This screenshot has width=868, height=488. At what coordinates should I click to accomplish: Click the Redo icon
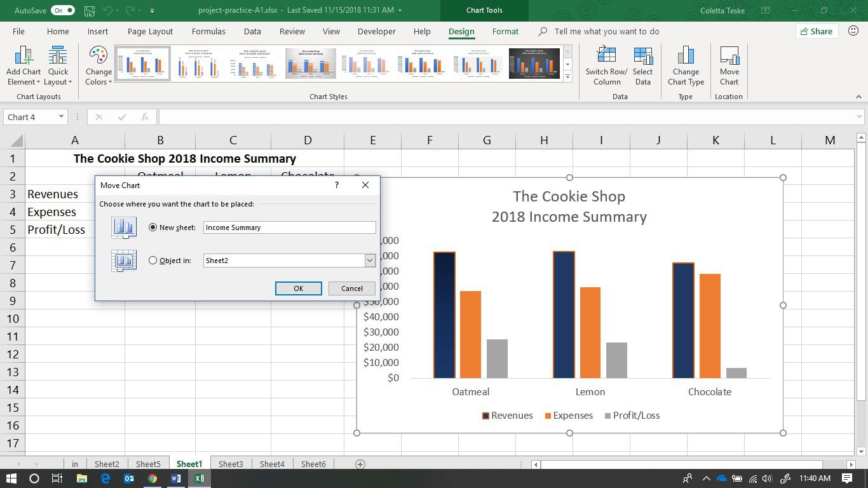point(132,11)
